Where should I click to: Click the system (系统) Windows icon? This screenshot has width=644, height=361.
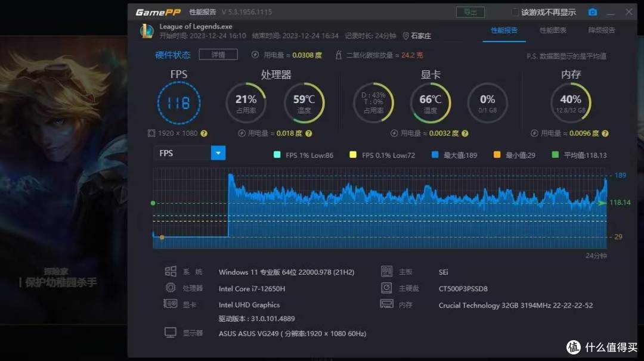(x=171, y=271)
